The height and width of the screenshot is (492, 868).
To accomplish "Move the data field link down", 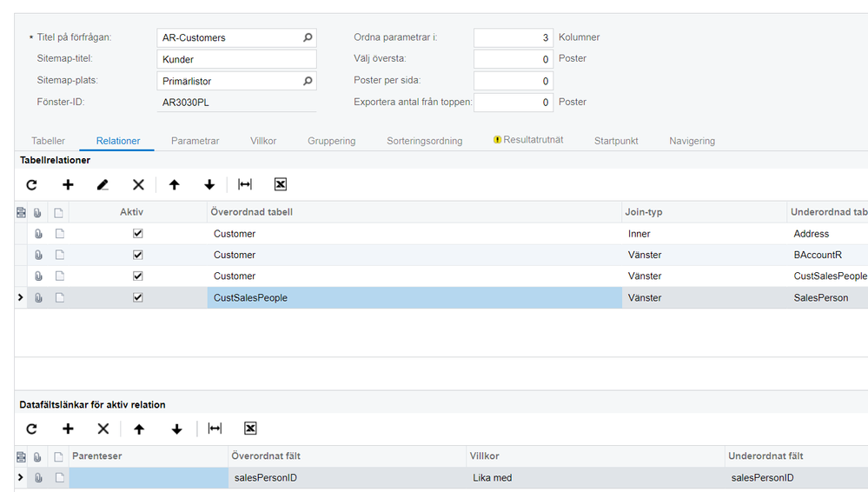I will [x=176, y=429].
